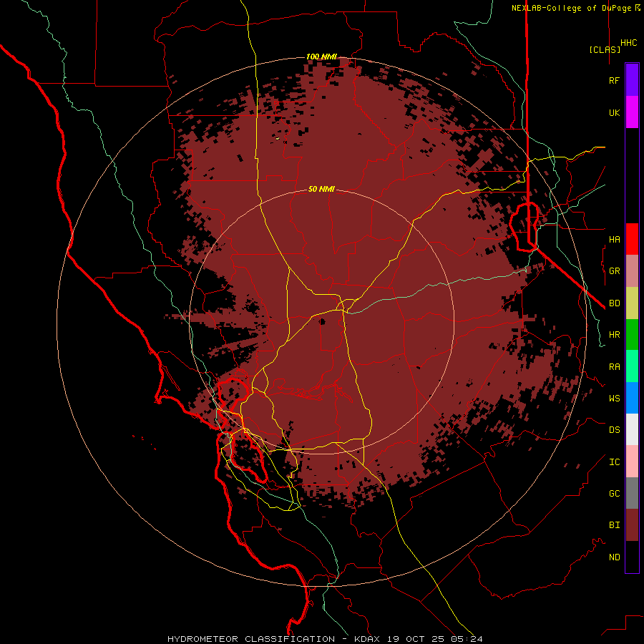Click the GC legend label
Image resolution: width=644 pixels, height=644 pixels.
614,494
